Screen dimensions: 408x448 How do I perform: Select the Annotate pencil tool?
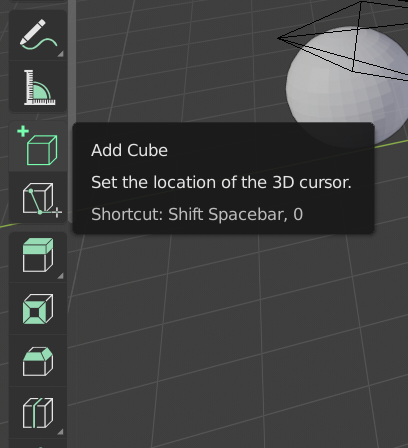pos(38,36)
